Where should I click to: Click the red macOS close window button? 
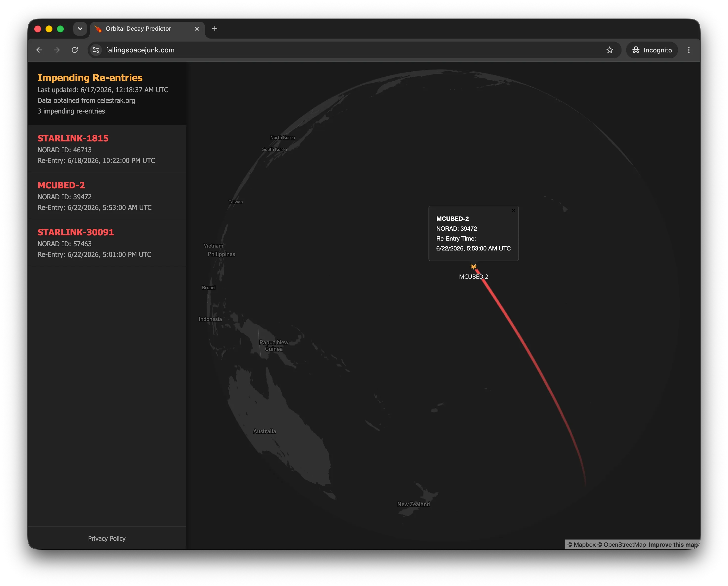(38, 29)
